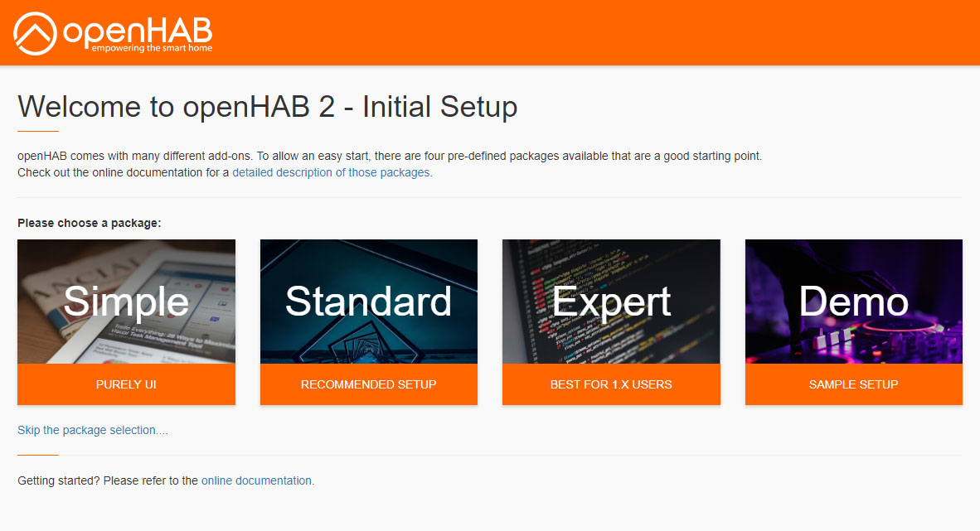Choose the PURELY UI button
Viewport: 980px width, 531px height.
(126, 384)
